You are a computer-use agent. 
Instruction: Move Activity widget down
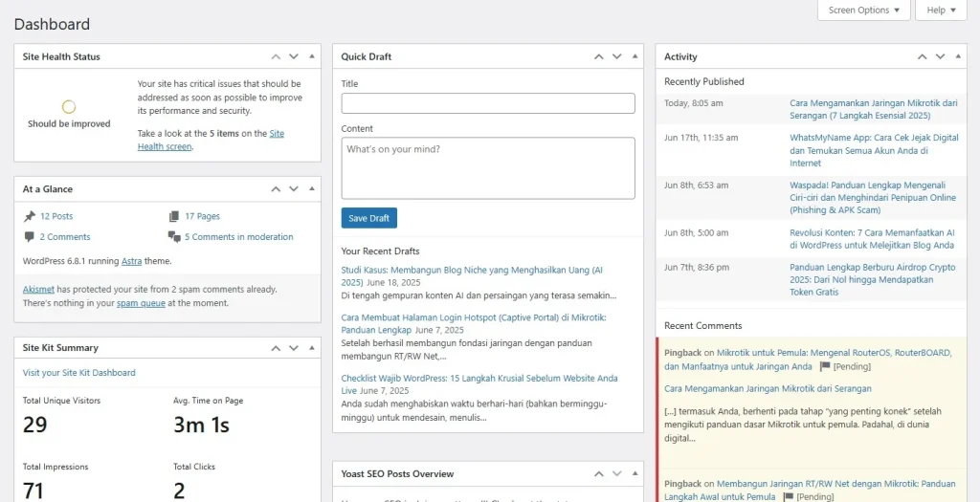pyautogui.click(x=940, y=56)
